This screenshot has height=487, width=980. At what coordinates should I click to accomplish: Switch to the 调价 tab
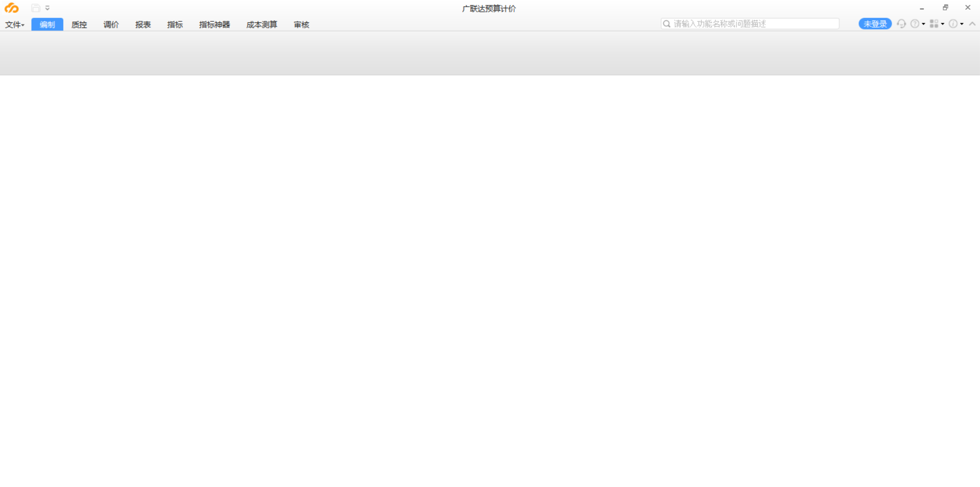pos(111,25)
